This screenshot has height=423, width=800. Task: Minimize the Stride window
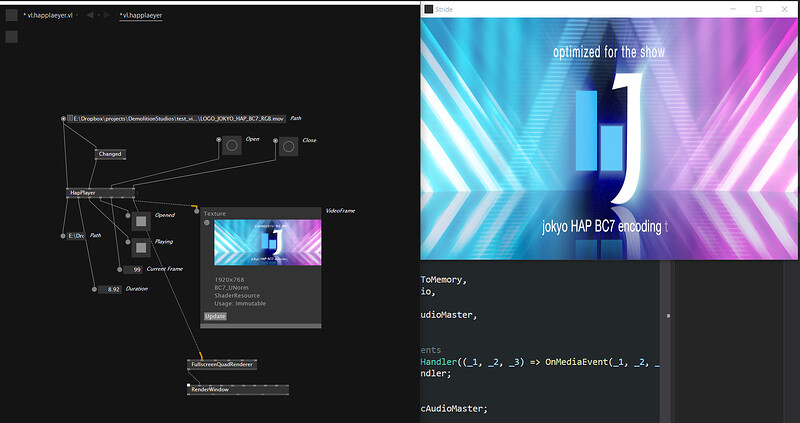pyautogui.click(x=733, y=9)
